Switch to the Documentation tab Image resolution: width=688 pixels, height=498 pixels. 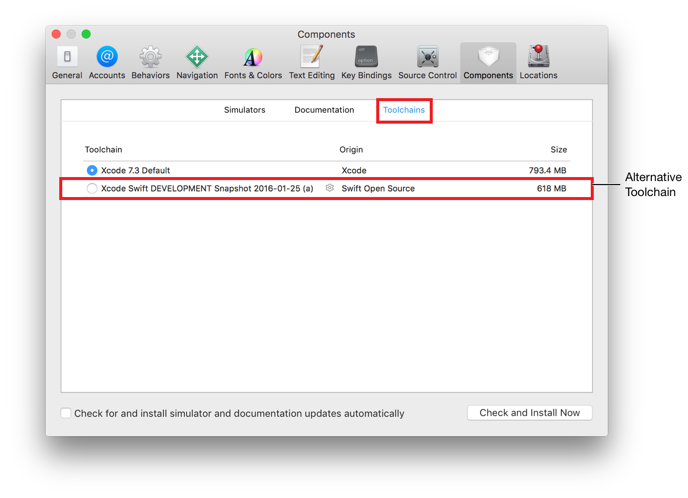pyautogui.click(x=324, y=110)
